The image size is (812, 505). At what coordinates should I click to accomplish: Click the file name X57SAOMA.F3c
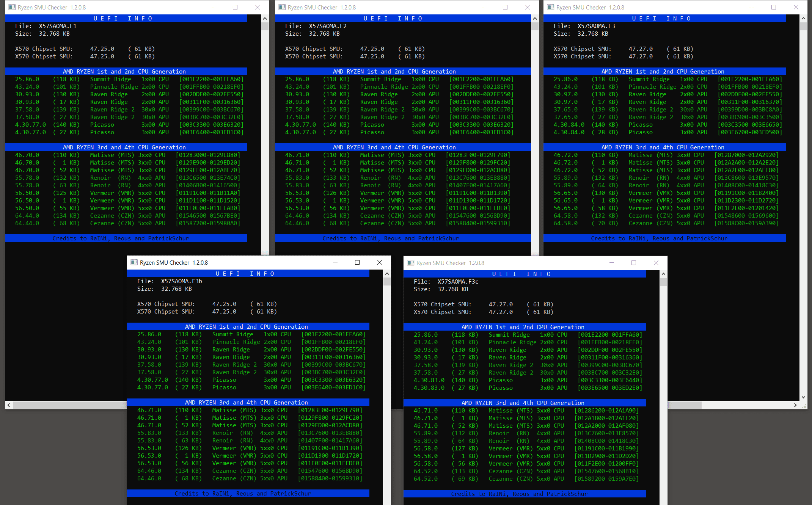point(458,282)
